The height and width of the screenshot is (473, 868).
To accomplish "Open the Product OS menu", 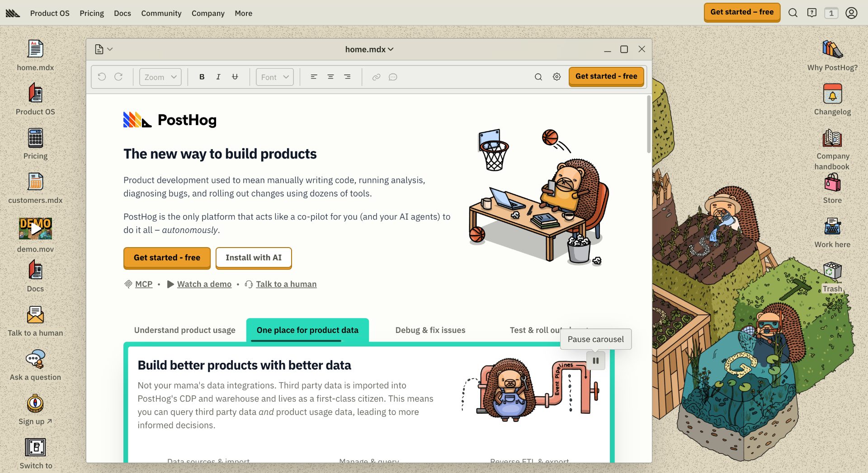I will pos(50,13).
